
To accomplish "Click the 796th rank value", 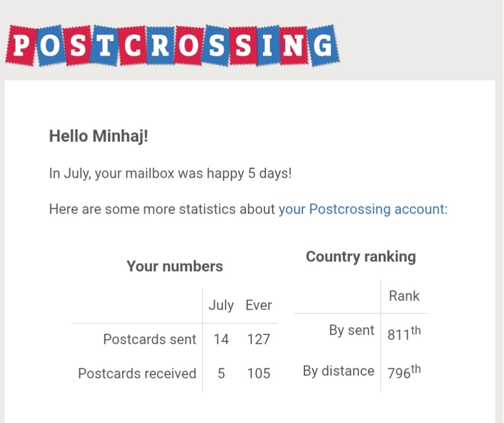I will tap(404, 372).
